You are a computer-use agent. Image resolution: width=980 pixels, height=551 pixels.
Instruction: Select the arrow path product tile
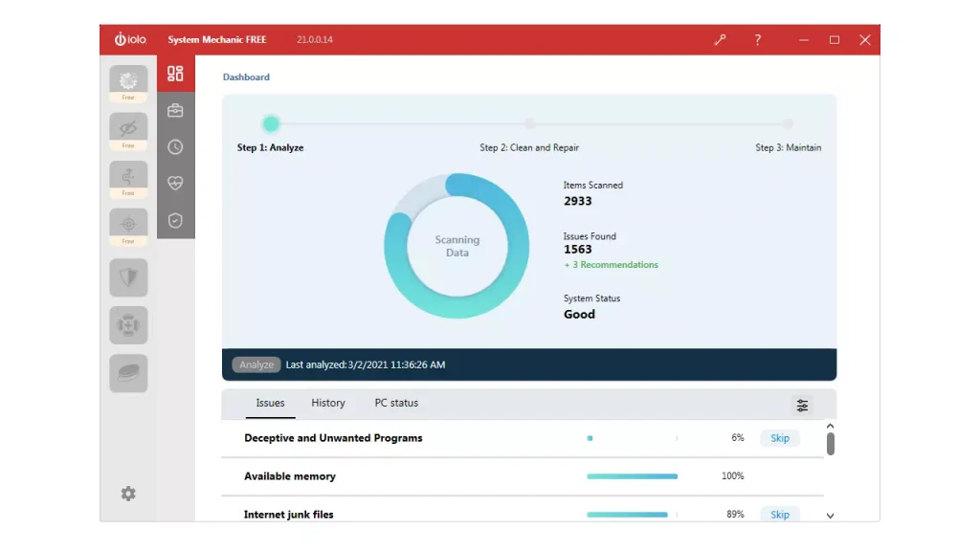(128, 179)
